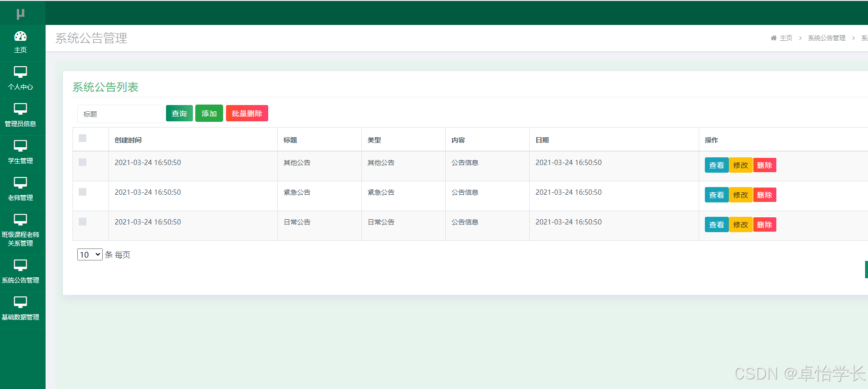The image size is (868, 389).
Task: Click the dashboard icon for 主页
Action: tap(20, 36)
